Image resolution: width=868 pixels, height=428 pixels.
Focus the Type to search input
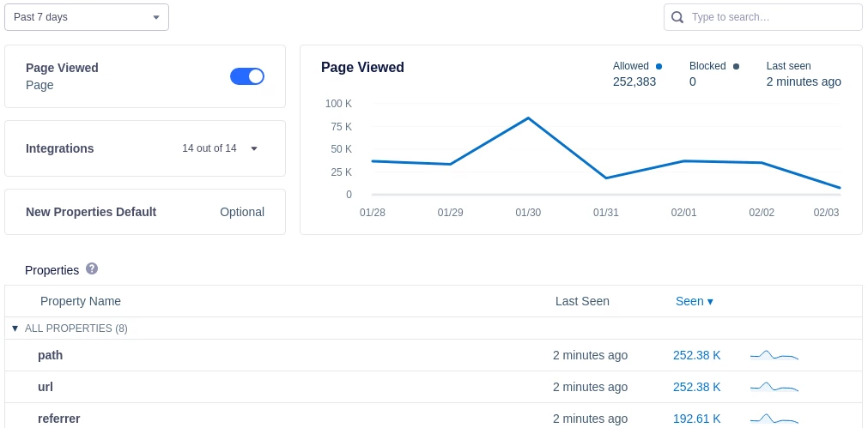[762, 17]
